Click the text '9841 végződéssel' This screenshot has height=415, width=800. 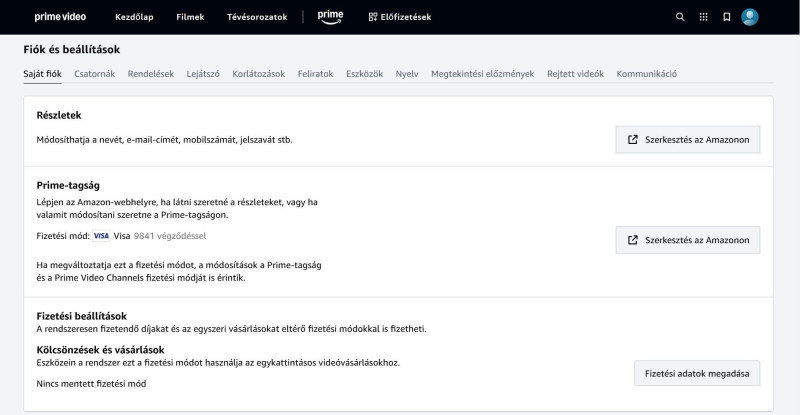tap(170, 236)
